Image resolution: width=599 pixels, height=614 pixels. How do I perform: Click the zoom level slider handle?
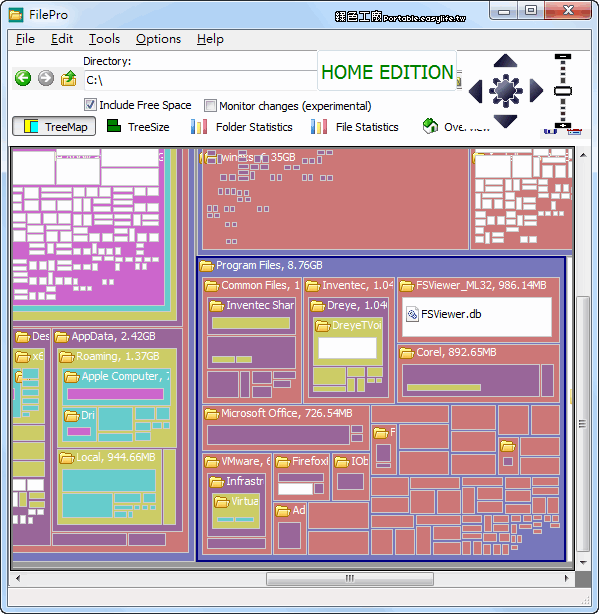pos(563,91)
